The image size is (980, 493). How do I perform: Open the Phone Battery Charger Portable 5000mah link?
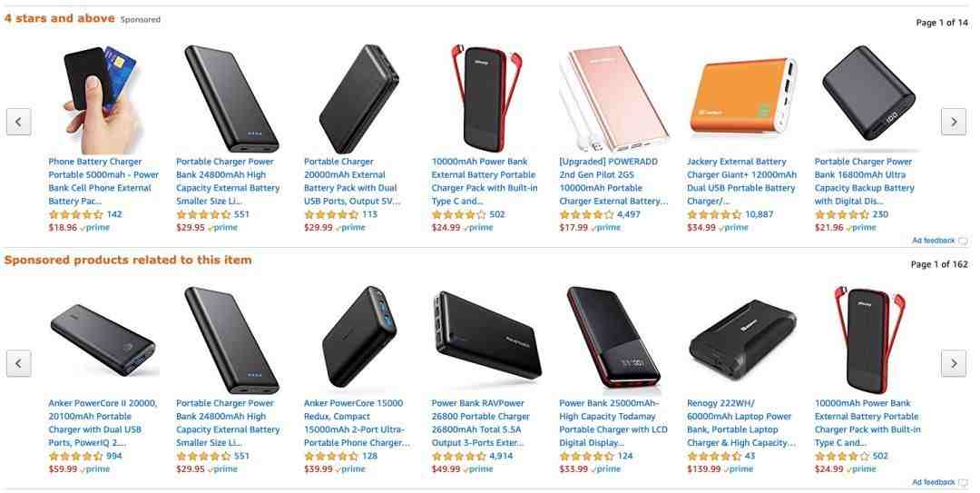(103, 182)
